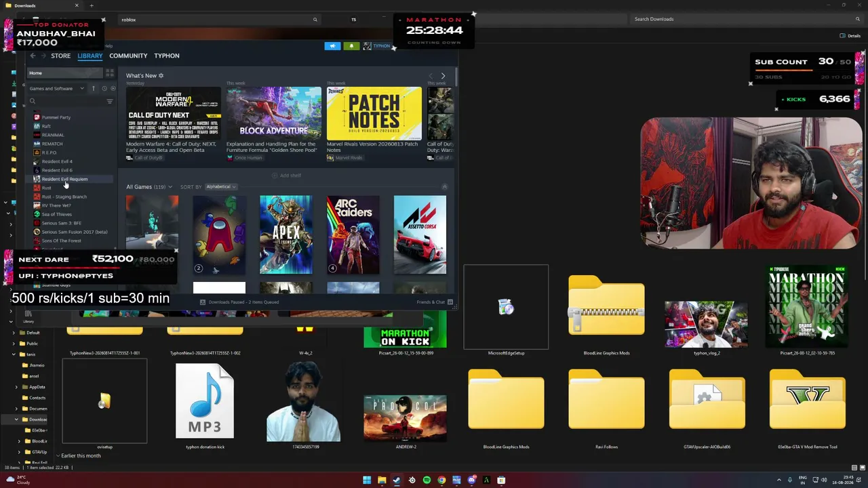This screenshot has height=488, width=868.
Task: Collapse the Downloads folder in the tree
Action: (16, 420)
